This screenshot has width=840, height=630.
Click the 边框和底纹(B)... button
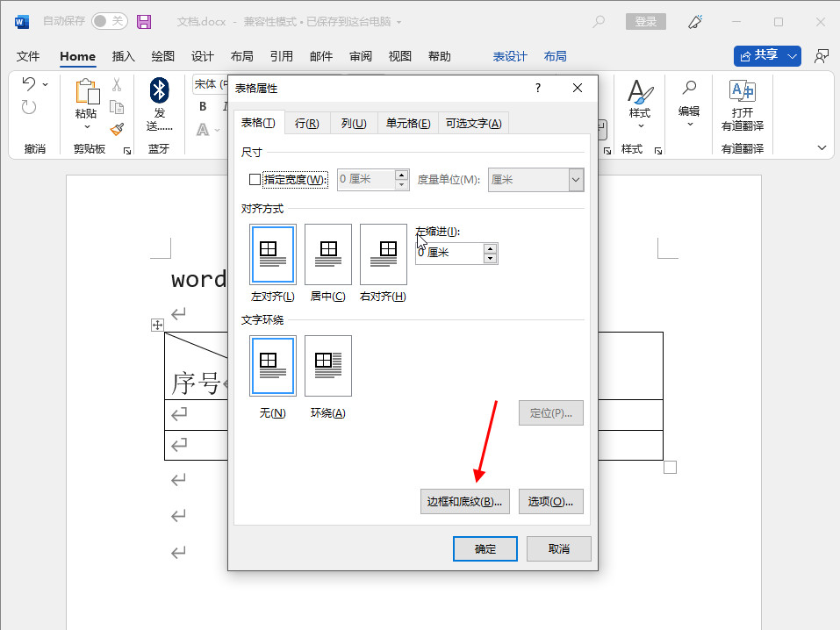pyautogui.click(x=465, y=501)
